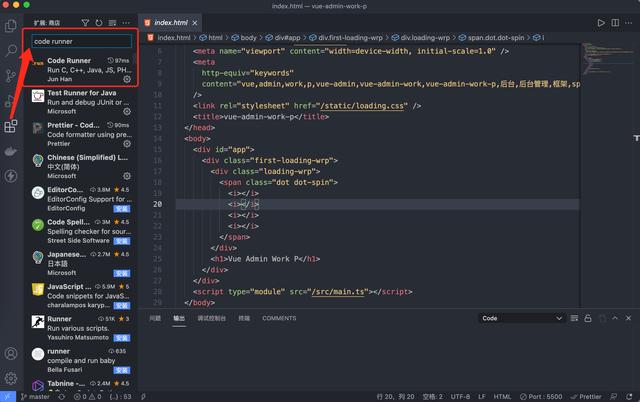Open the Docker view in activity bar
640x402 pixels.
pyautogui.click(x=11, y=151)
